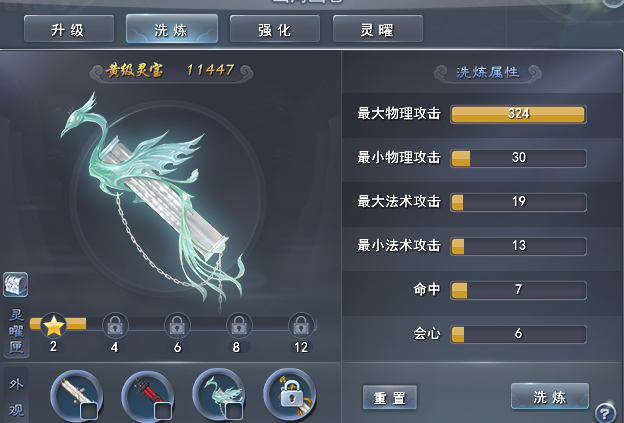Click the 洗炼 button at bottom right
Viewport: 624px width, 423px height.
550,396
